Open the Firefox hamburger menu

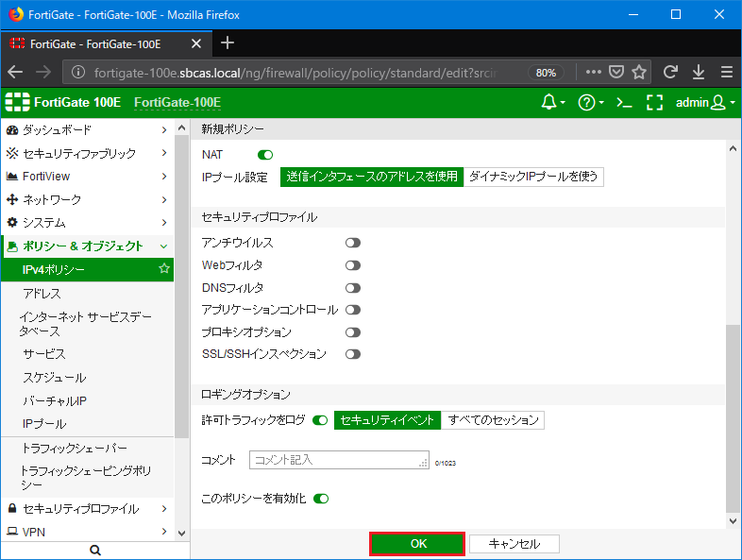727,72
